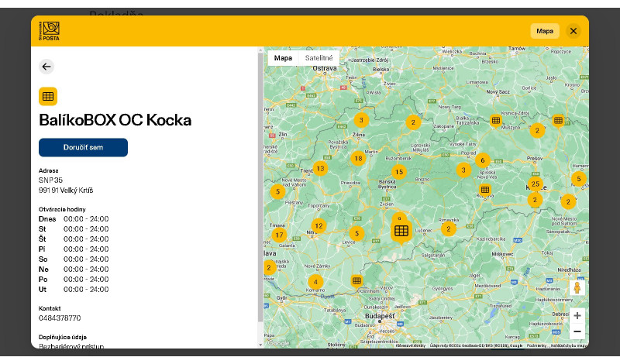Zoom in the map with plus
The width and height of the screenshot is (620, 364).
click(577, 316)
